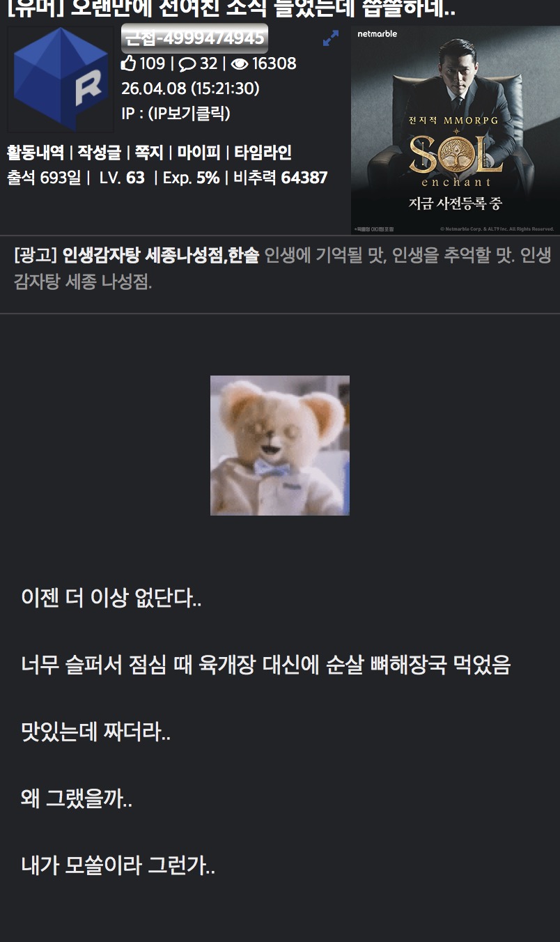
Task: Go to 마이피 page
Action: click(199, 153)
